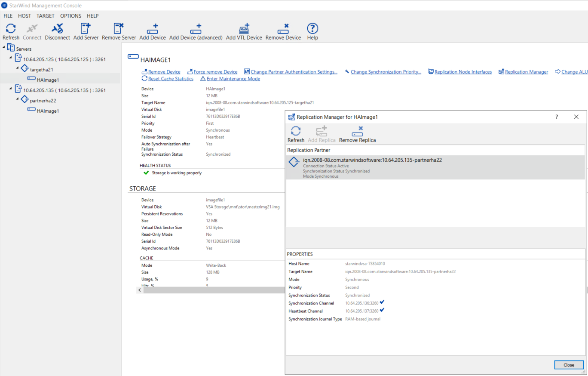The height and width of the screenshot is (376, 588).
Task: Select replication partner 10.64.205.135-partnerha22 row
Action: (x=435, y=167)
